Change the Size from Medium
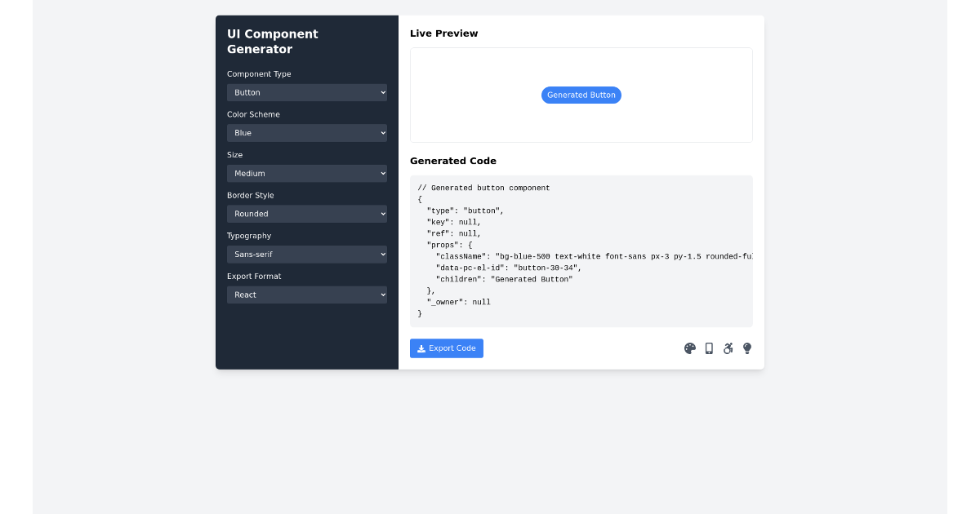This screenshot has width=980, height=514. [306, 173]
